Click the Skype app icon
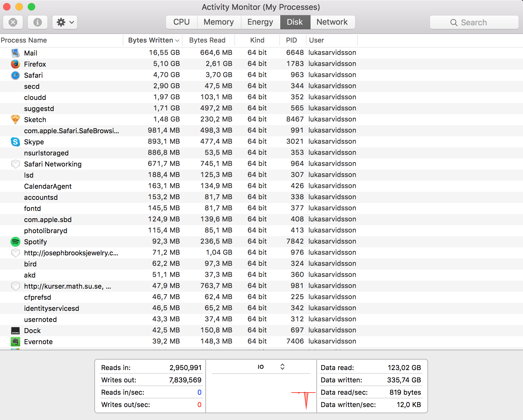Screen dimensions: 523x420 click(15, 142)
